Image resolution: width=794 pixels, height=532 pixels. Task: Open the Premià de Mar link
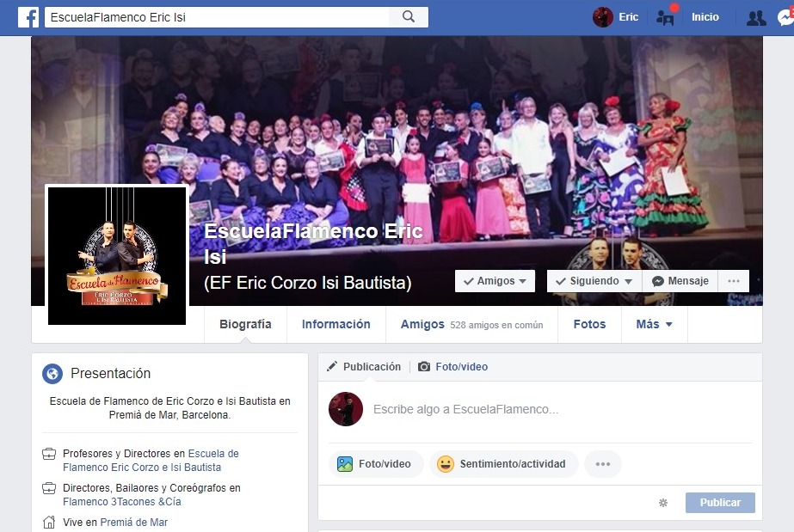point(133,523)
